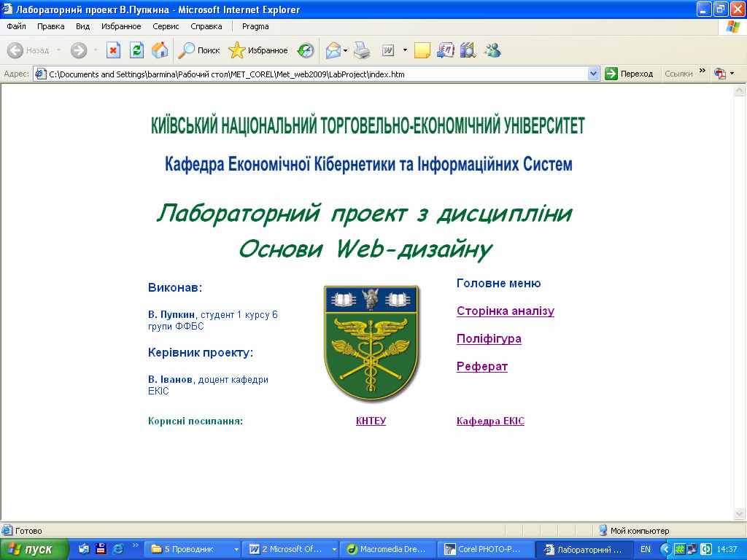Expand the quick launch chevron
747x560 pixels.
pos(135,545)
